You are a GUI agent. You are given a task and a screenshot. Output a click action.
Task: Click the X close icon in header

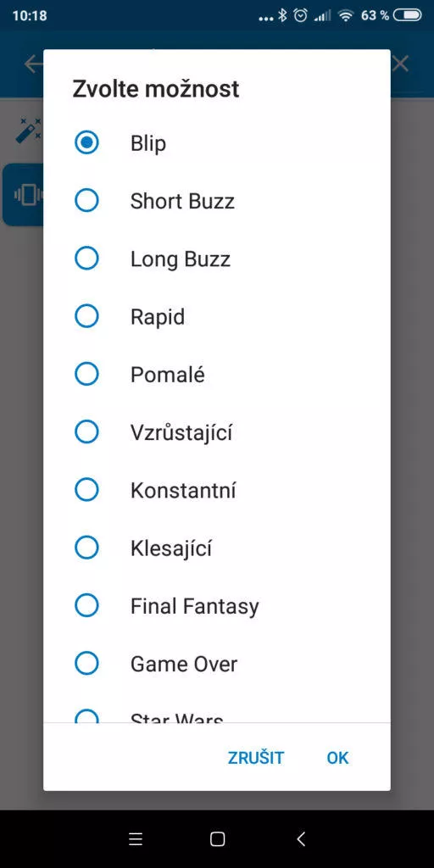tap(400, 64)
